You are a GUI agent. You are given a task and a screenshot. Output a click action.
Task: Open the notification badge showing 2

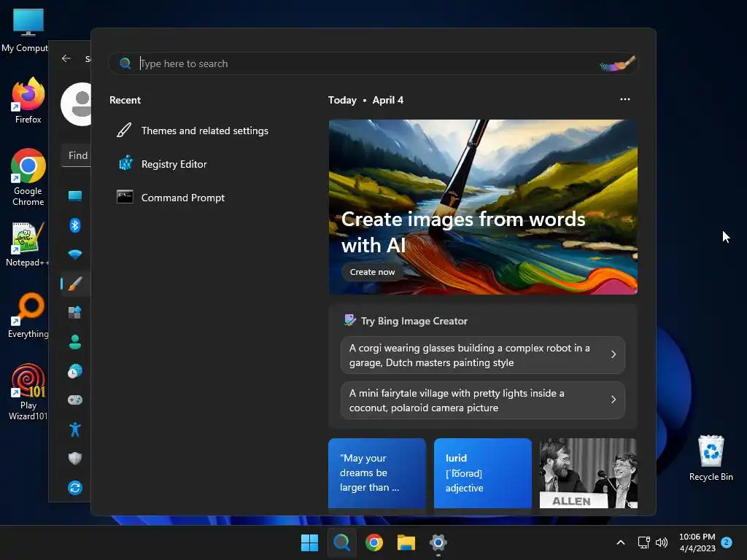point(727,542)
